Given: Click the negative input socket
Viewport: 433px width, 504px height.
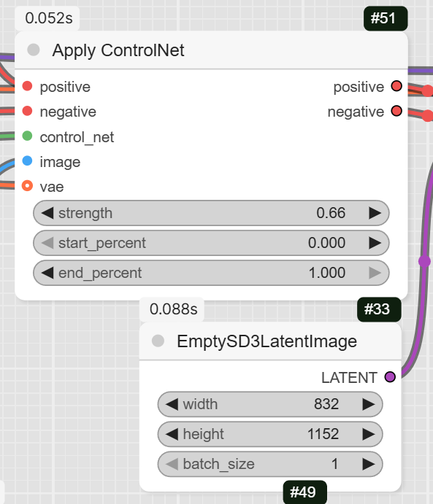Looking at the screenshot, I should pyautogui.click(x=27, y=111).
